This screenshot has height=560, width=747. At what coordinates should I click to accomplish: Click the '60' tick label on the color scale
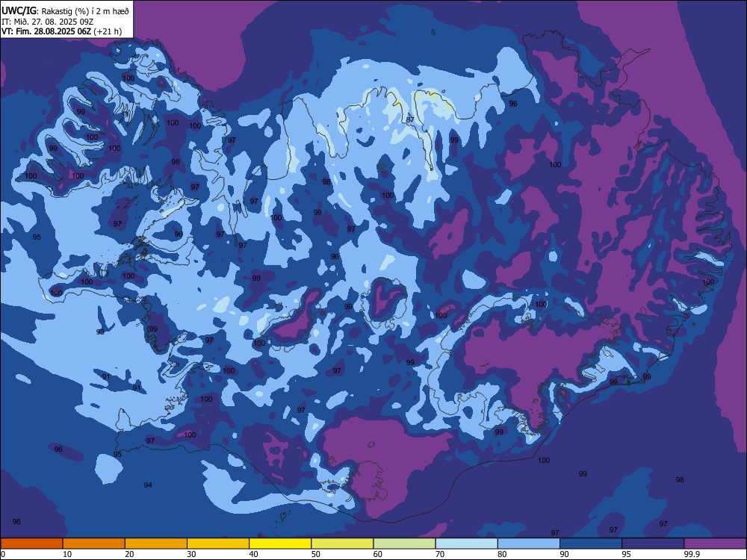[378, 554]
